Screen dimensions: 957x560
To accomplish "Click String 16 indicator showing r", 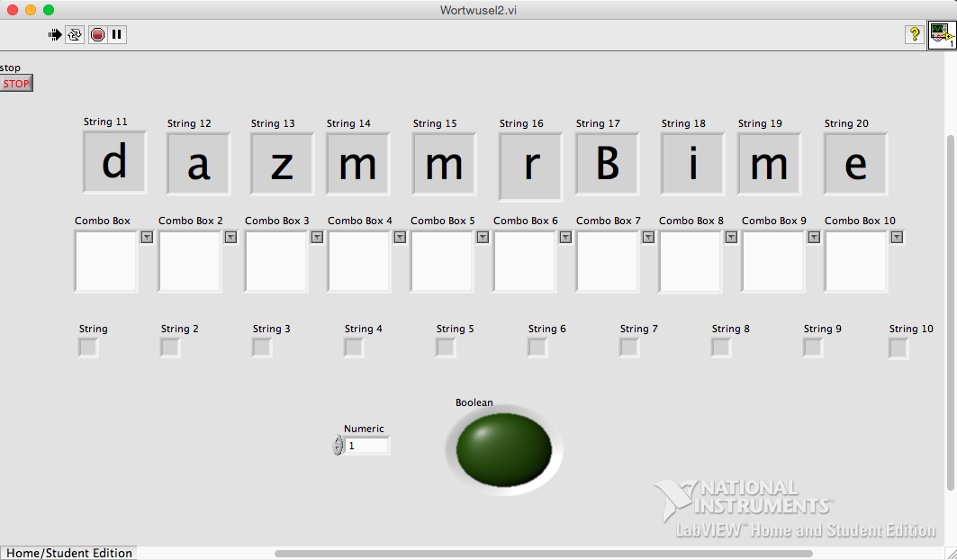I will pyautogui.click(x=530, y=167).
